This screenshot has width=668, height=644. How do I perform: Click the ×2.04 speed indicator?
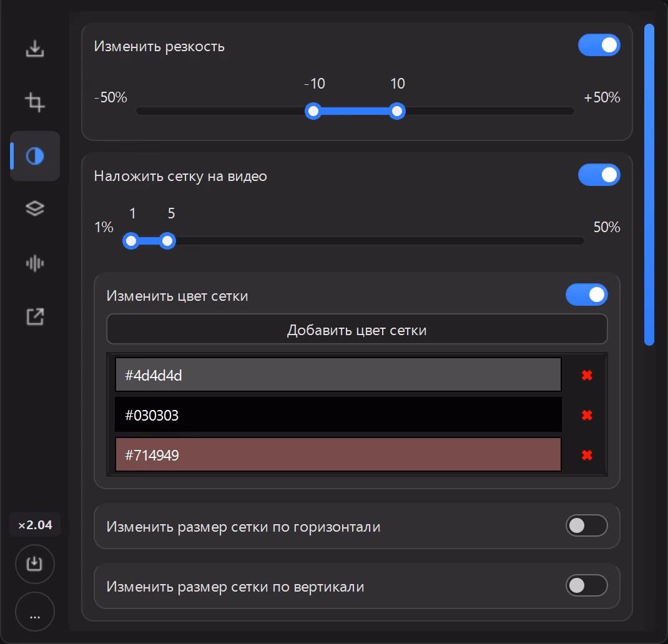[35, 525]
